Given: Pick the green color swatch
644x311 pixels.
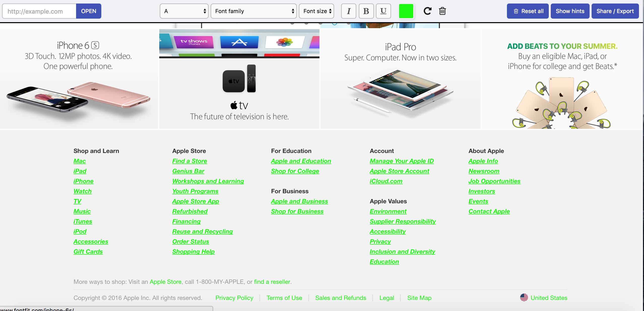Looking at the screenshot, I should click(x=406, y=11).
